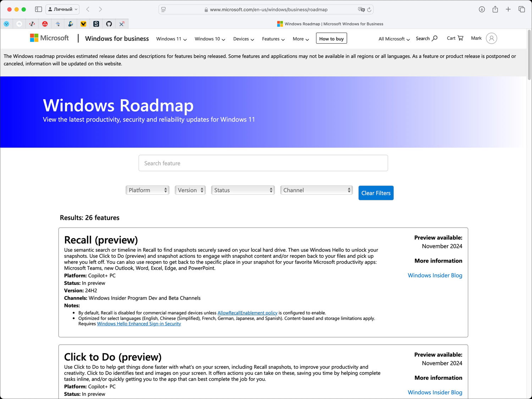
Task: Open the padlock pinned tab
Action: [x=58, y=24]
